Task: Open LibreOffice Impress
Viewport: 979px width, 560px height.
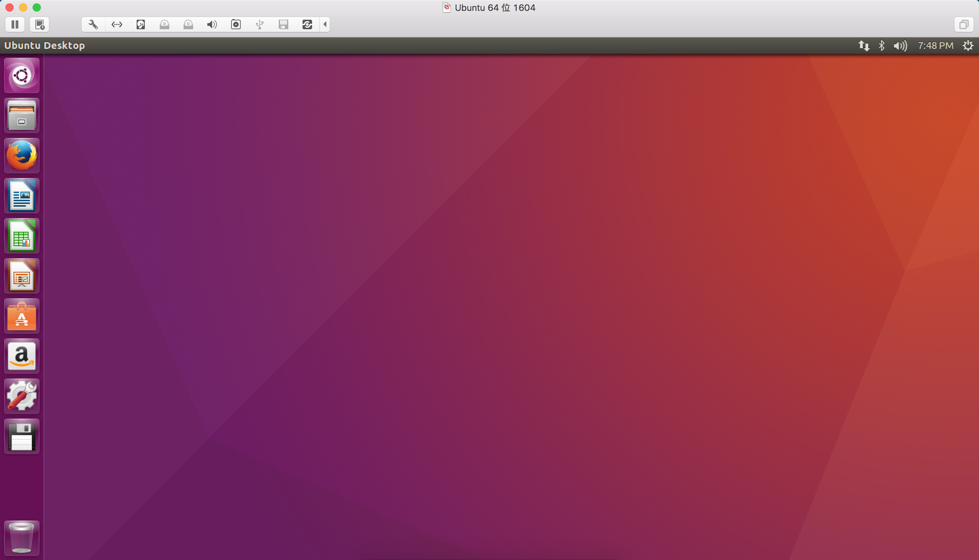Action: (21, 276)
